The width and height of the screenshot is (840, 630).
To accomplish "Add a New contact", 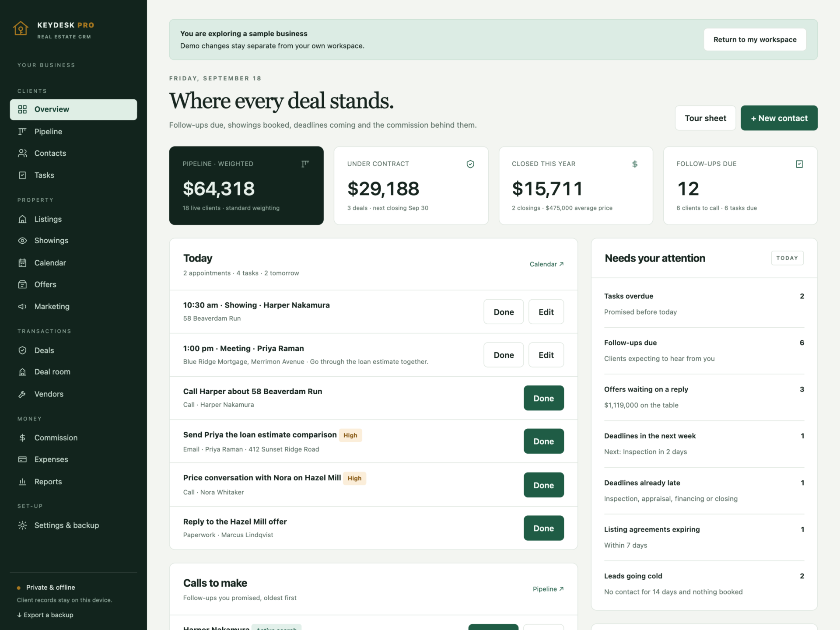I will [779, 118].
